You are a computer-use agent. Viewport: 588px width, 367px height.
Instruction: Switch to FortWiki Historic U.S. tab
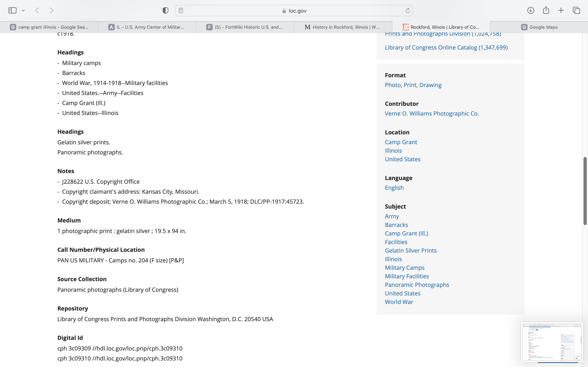tap(245, 27)
